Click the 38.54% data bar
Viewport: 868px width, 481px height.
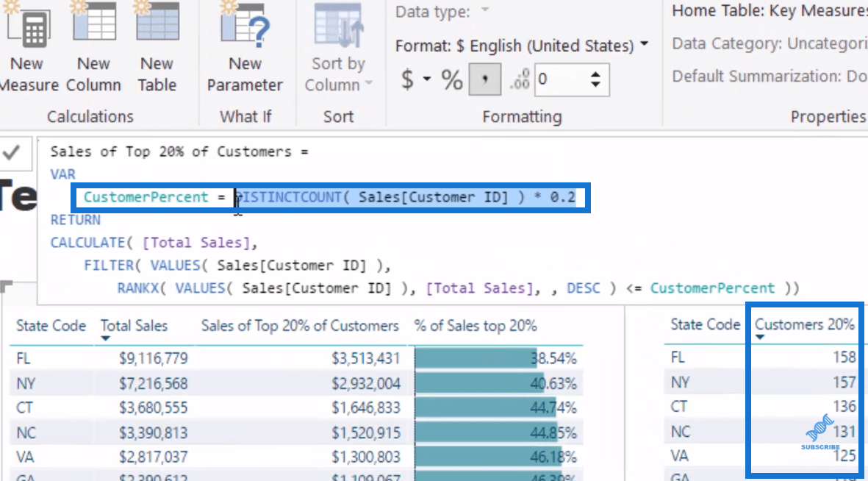(x=476, y=358)
